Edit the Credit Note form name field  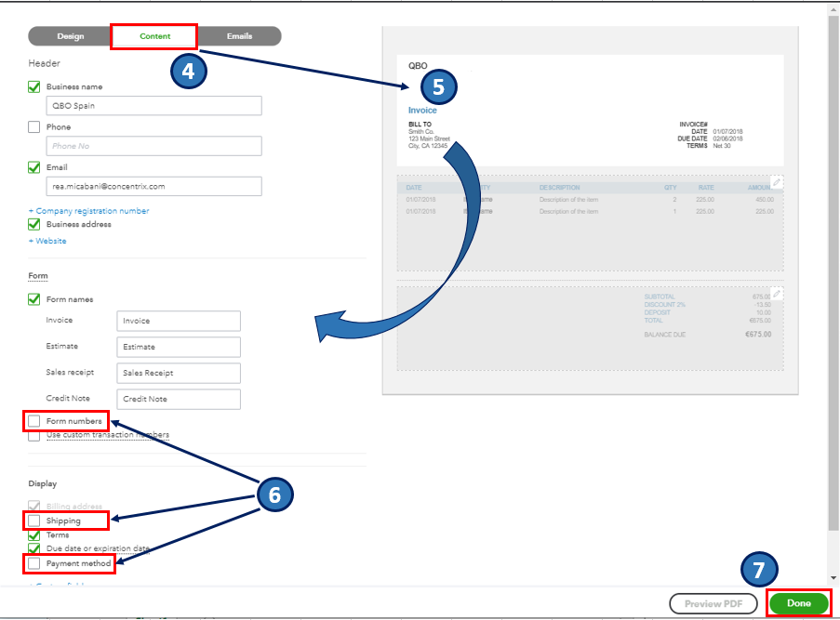[x=179, y=400]
